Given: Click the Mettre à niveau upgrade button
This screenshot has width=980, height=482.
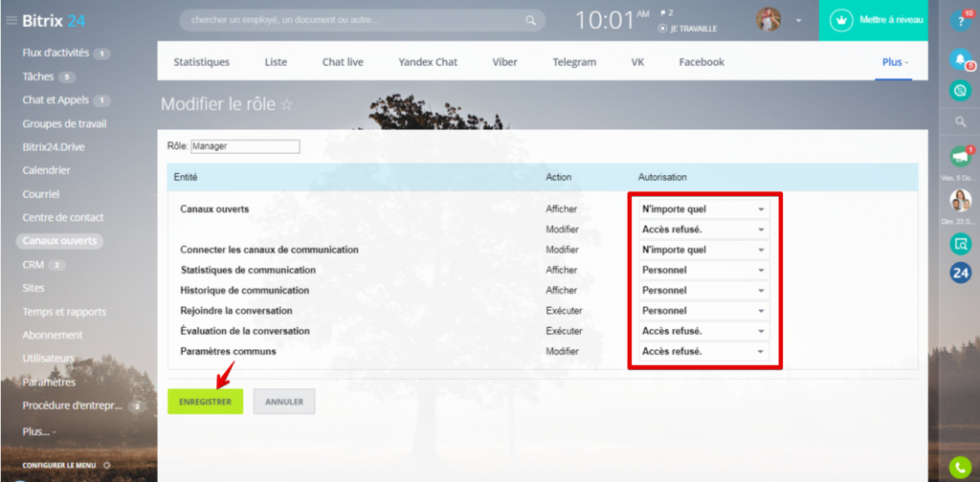Looking at the screenshot, I should point(873,21).
